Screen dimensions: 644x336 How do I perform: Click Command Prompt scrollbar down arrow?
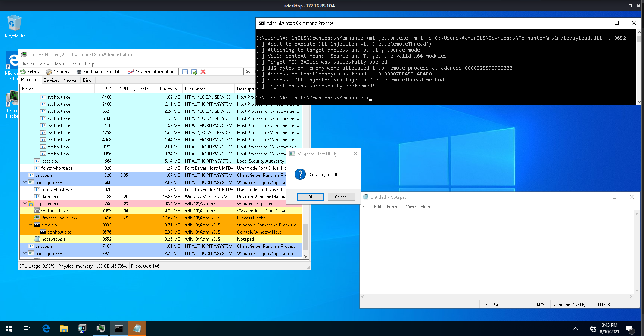[639, 101]
